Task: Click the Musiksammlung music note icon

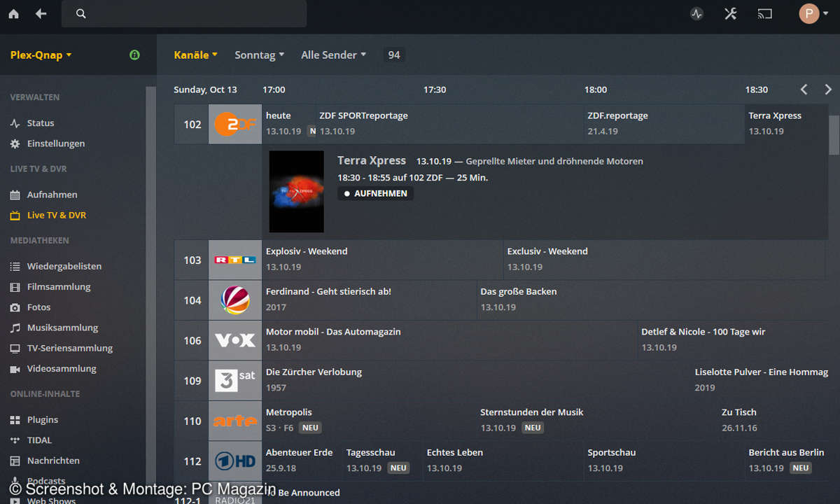Action: (x=15, y=328)
